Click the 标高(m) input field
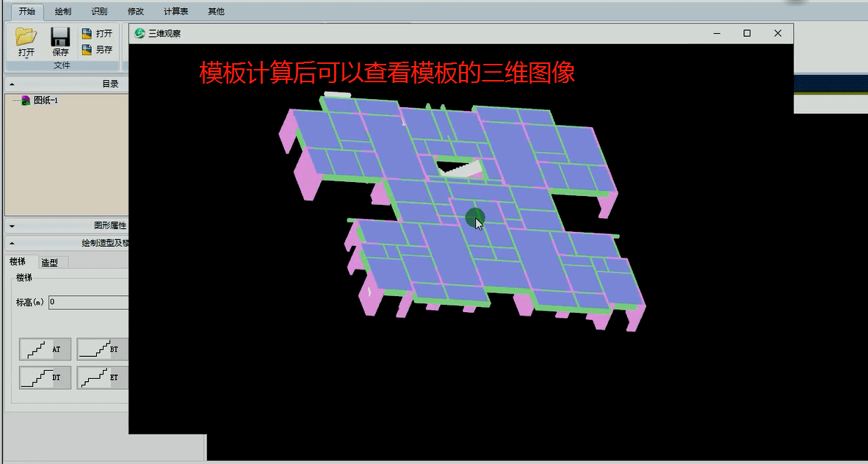The image size is (868, 464). click(x=88, y=302)
